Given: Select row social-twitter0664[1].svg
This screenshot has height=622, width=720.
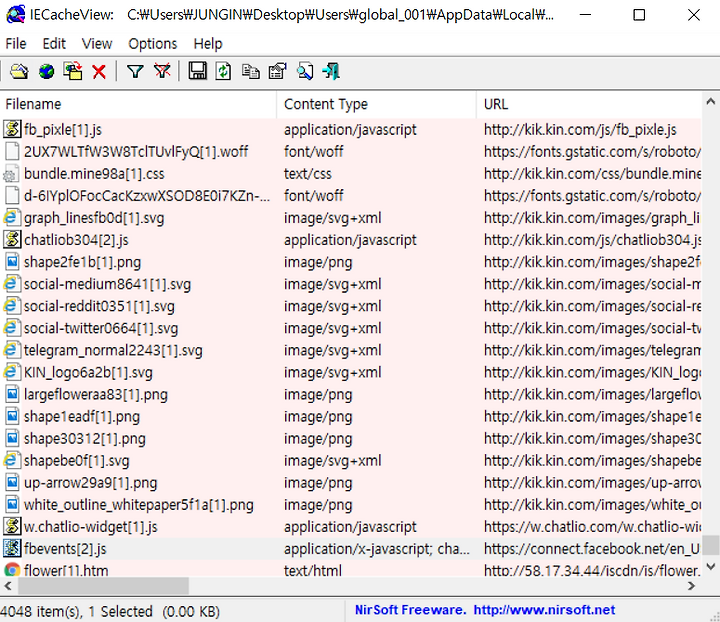Looking at the screenshot, I should click(x=351, y=328).
